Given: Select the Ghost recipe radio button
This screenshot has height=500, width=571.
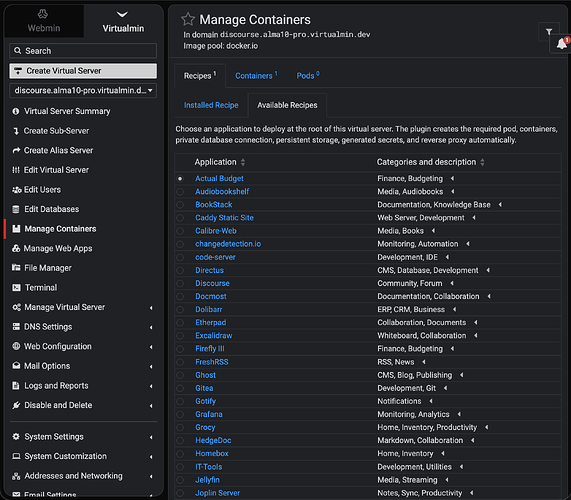Looking at the screenshot, I should click(x=180, y=375).
